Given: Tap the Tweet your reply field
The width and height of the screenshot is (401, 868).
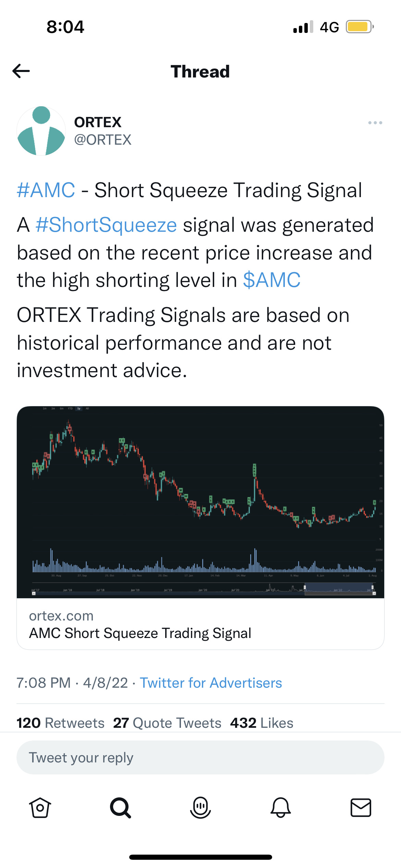Looking at the screenshot, I should click(200, 757).
